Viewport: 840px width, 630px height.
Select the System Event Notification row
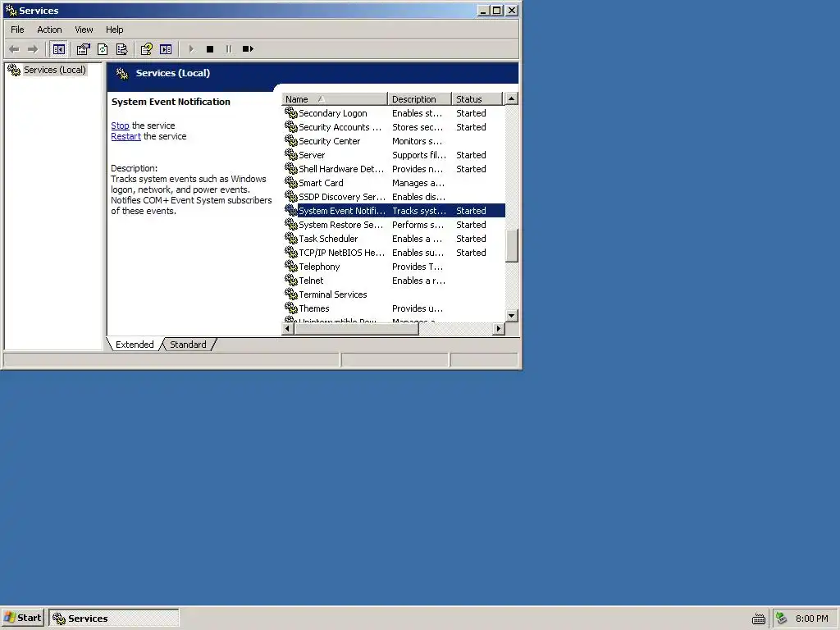[x=394, y=211]
